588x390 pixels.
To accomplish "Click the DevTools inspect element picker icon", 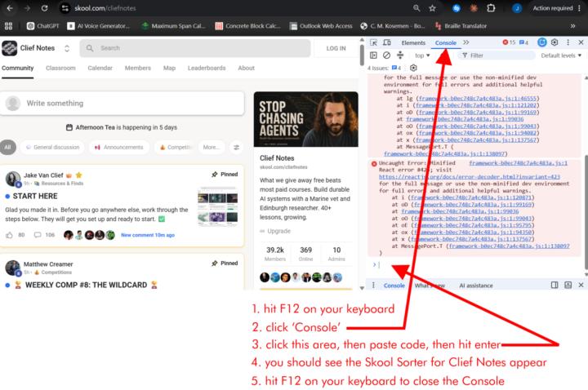I will pos(373,42).
